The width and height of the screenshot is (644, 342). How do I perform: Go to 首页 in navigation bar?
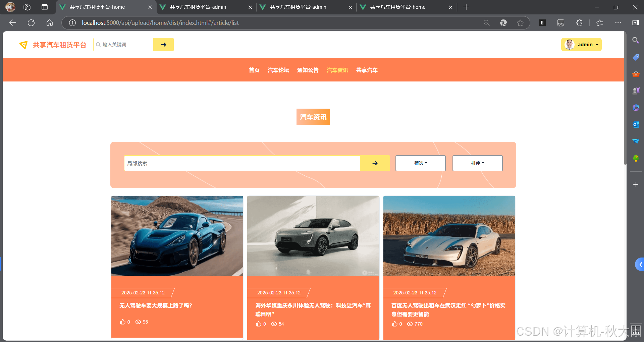(254, 70)
